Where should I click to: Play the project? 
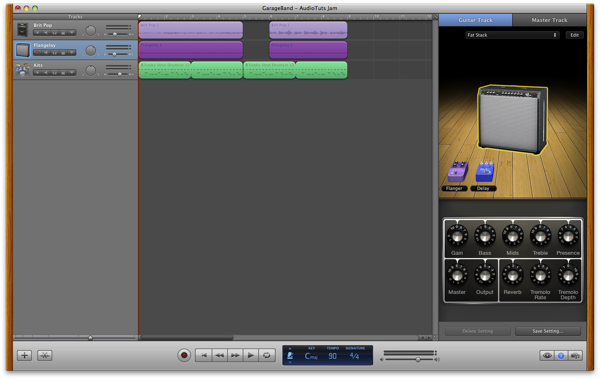[x=251, y=355]
